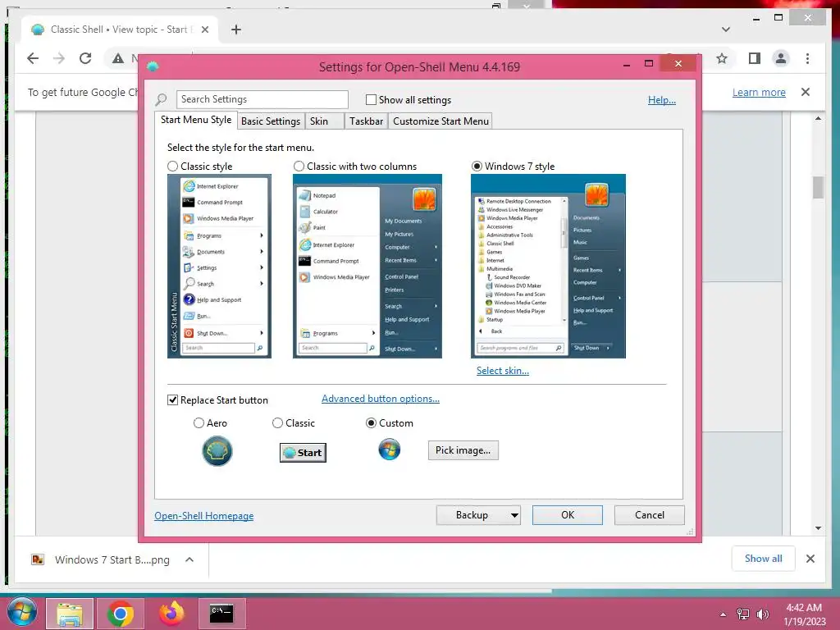Open the Help link
Viewport: 840px width, 630px height.
[x=662, y=99]
